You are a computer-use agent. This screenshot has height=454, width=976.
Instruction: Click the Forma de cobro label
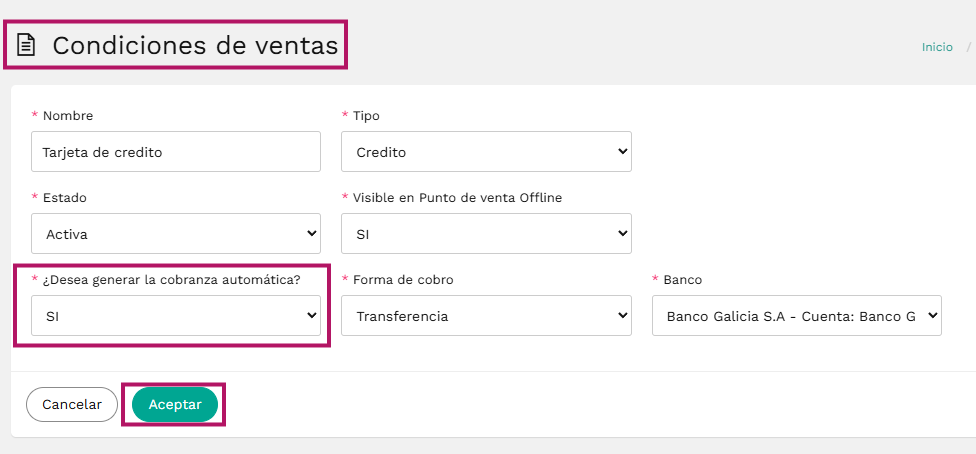[403, 280]
